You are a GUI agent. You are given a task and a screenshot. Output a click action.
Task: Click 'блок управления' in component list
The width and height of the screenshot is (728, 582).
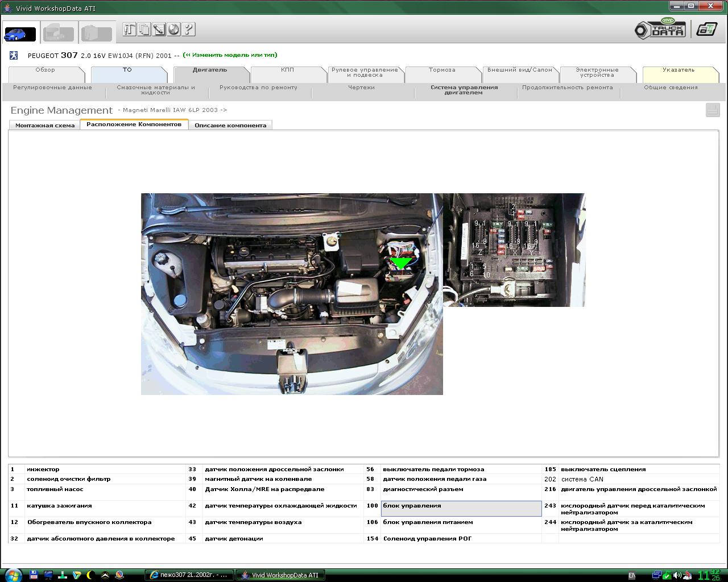(x=412, y=506)
